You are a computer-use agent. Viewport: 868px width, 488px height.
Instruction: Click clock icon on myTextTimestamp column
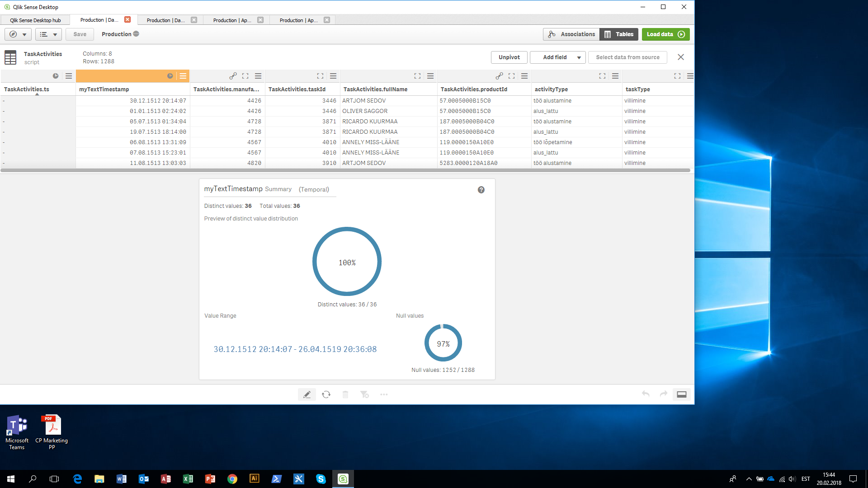[170, 76]
